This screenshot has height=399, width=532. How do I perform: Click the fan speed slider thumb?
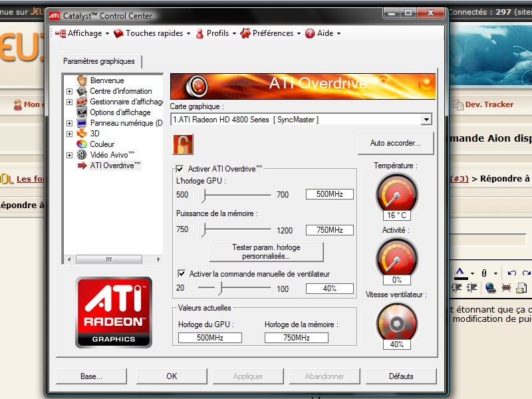click(x=219, y=288)
